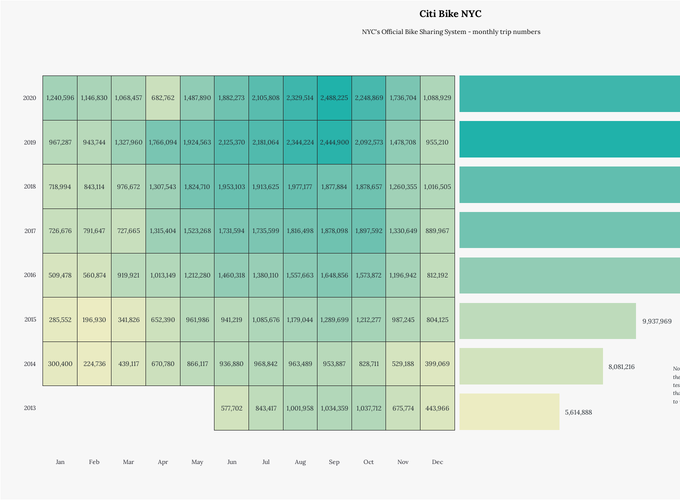Click the 2020 January cell showing 1,240,596
The width and height of the screenshot is (680, 500).
pyautogui.click(x=60, y=98)
